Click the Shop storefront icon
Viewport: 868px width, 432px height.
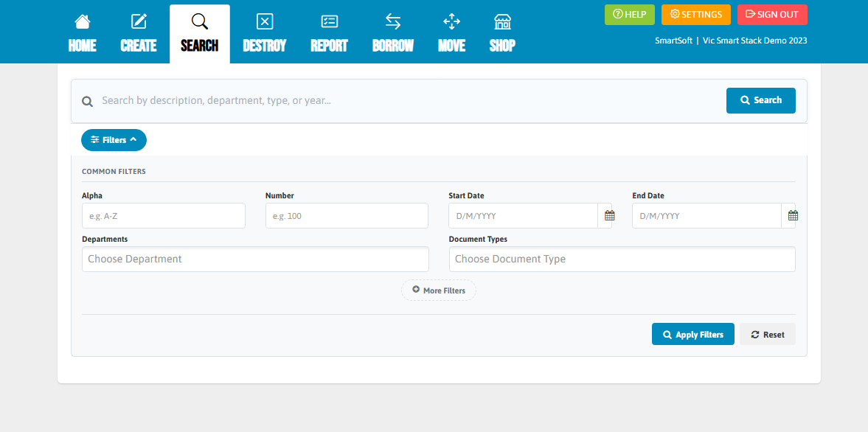pyautogui.click(x=502, y=21)
